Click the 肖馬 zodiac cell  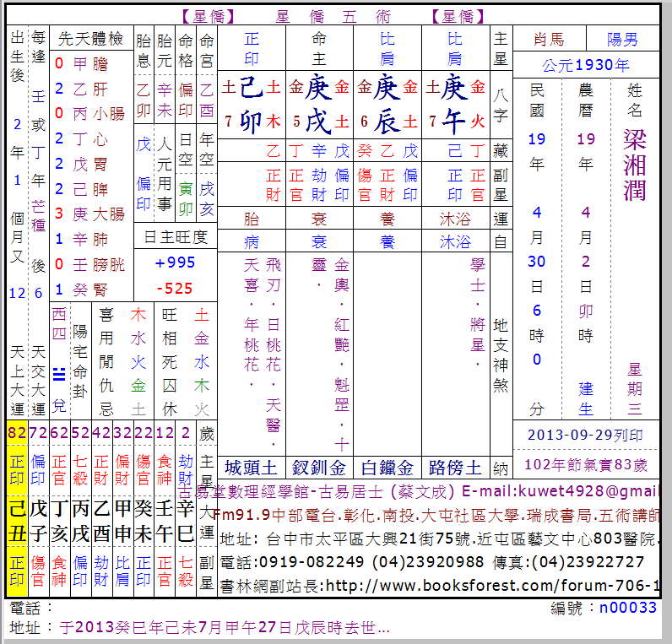(x=549, y=40)
